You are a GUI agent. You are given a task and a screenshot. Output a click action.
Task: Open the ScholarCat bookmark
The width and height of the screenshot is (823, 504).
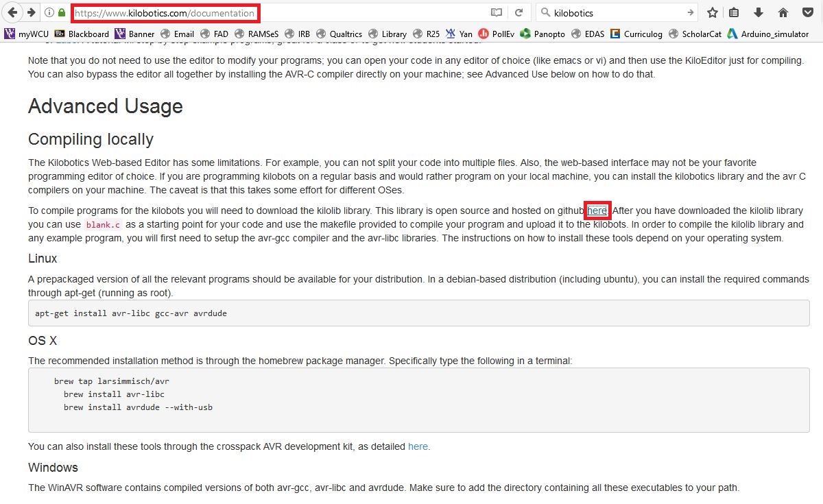(x=695, y=34)
